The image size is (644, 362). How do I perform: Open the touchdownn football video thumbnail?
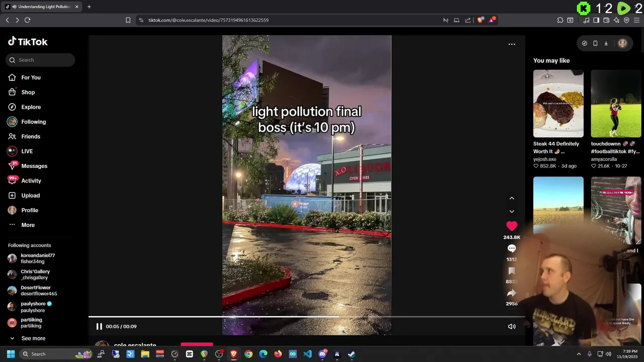click(616, 104)
